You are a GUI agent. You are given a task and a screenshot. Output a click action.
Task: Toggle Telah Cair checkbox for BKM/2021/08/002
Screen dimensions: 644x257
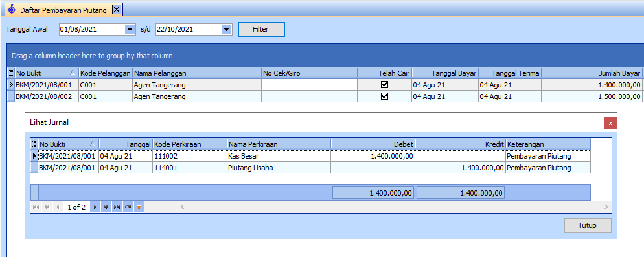pos(384,96)
